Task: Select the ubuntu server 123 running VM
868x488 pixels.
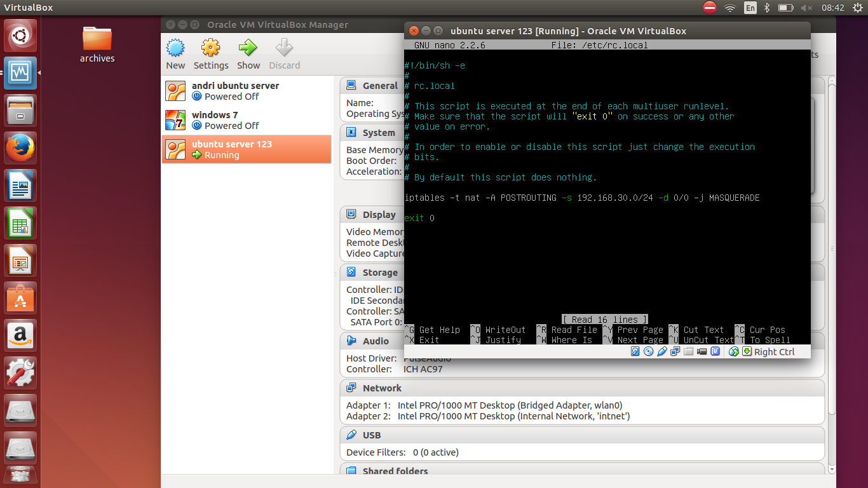Action: pyautogui.click(x=247, y=149)
